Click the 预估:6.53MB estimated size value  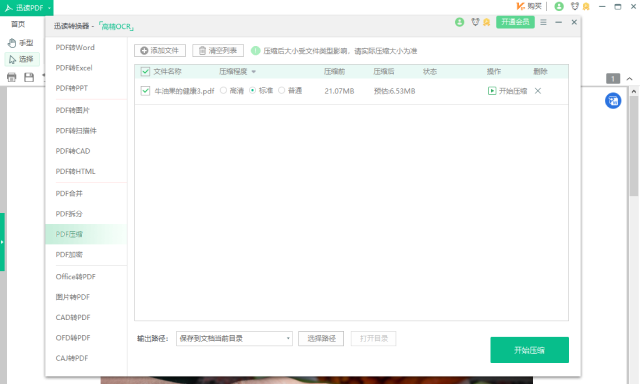point(394,91)
